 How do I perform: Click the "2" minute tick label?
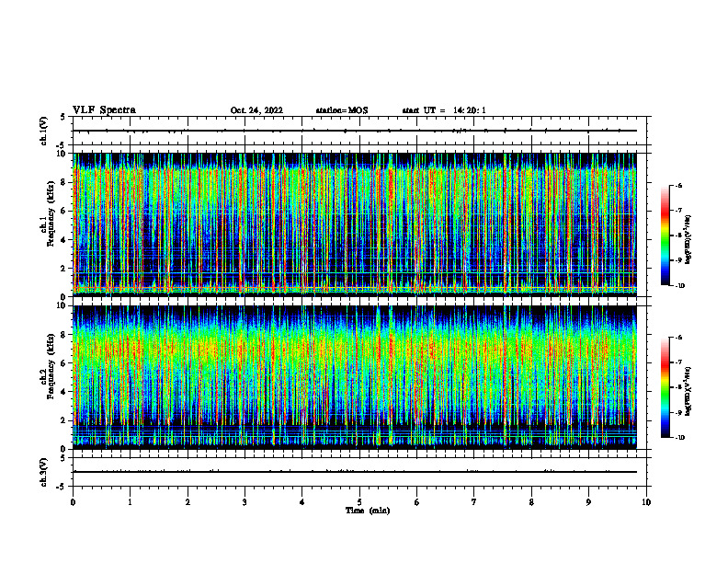(188, 502)
